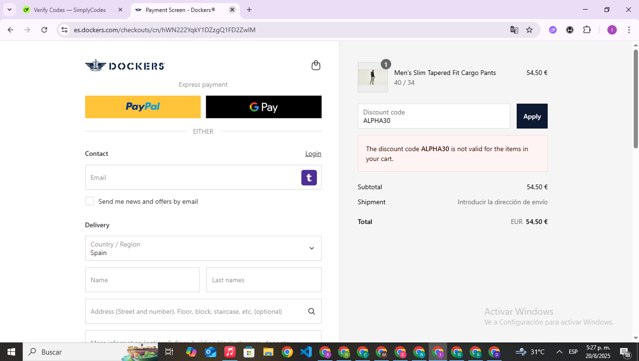Open Copilot from taskbar

tap(191, 352)
